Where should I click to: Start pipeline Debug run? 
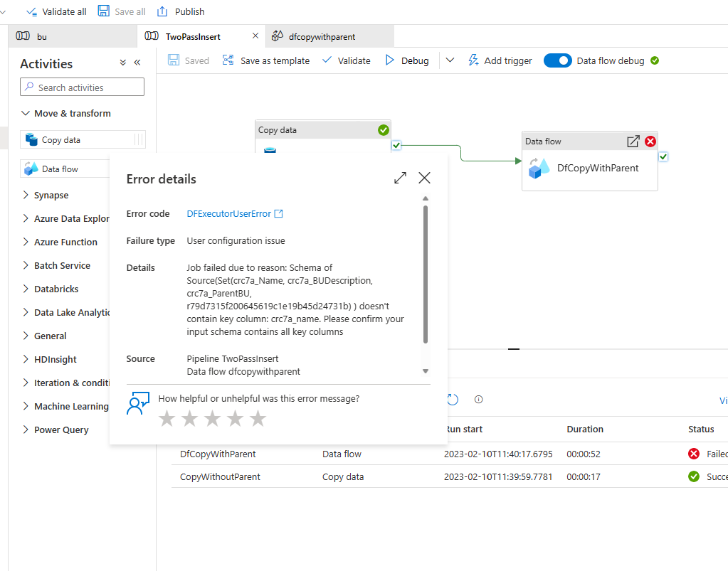pos(407,60)
